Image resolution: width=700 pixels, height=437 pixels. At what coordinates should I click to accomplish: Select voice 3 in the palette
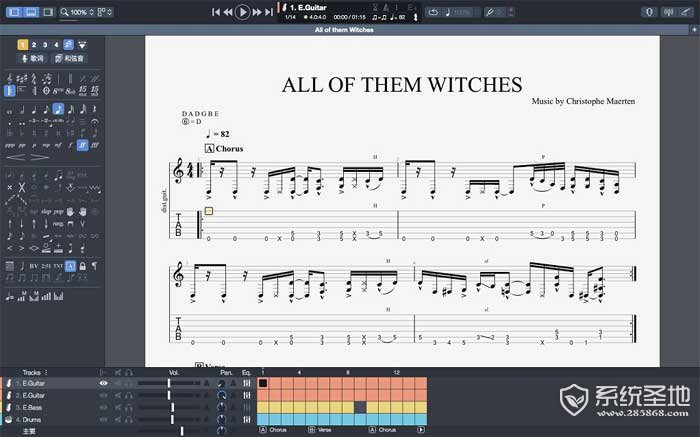click(x=45, y=45)
